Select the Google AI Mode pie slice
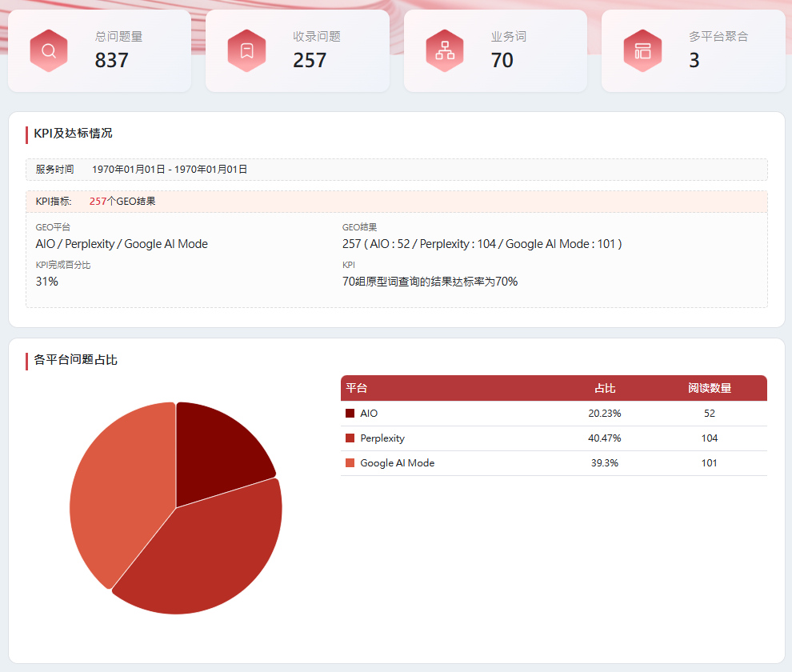 pyautogui.click(x=120, y=488)
